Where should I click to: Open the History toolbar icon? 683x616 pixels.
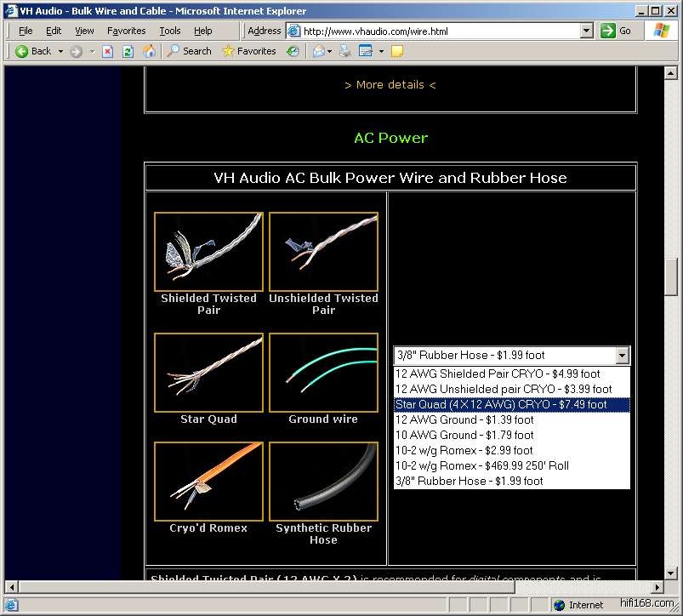[293, 51]
